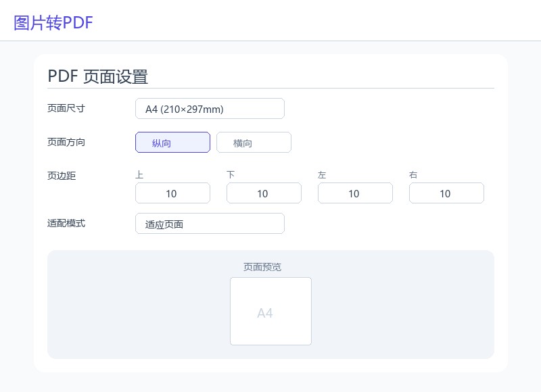Open the 适配模式 适应页面 dropdown
The image size is (541, 392).
210,224
